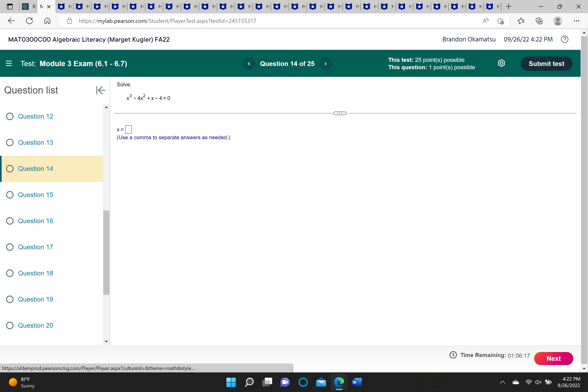Image resolution: width=588 pixels, height=392 pixels.
Task: Go to previous question with left chevron
Action: (x=249, y=64)
